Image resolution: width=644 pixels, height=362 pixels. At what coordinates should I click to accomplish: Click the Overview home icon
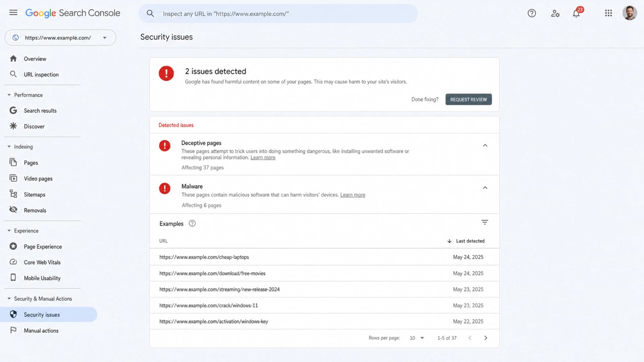coord(13,59)
